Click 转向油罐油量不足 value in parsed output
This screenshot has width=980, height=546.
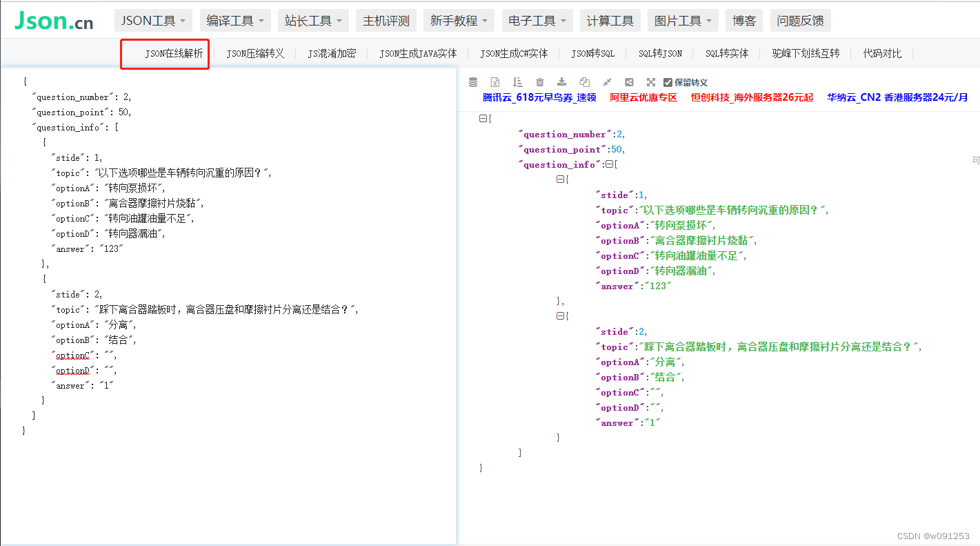point(696,255)
